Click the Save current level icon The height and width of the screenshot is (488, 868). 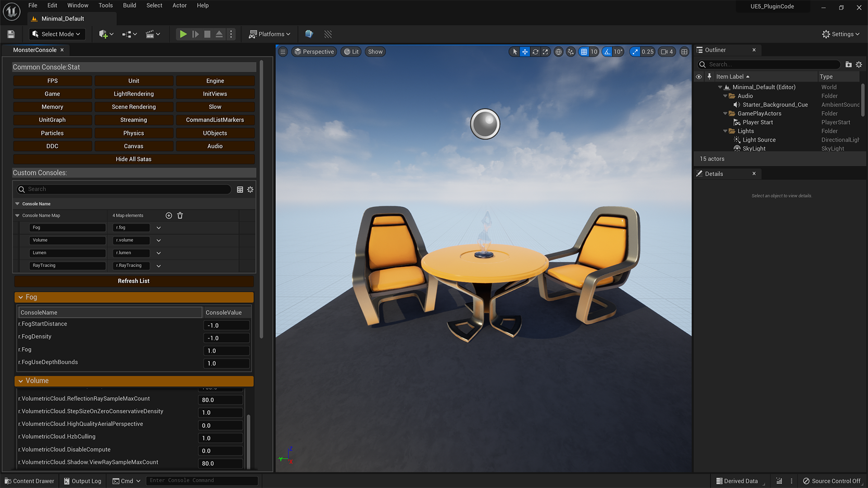[x=11, y=34]
